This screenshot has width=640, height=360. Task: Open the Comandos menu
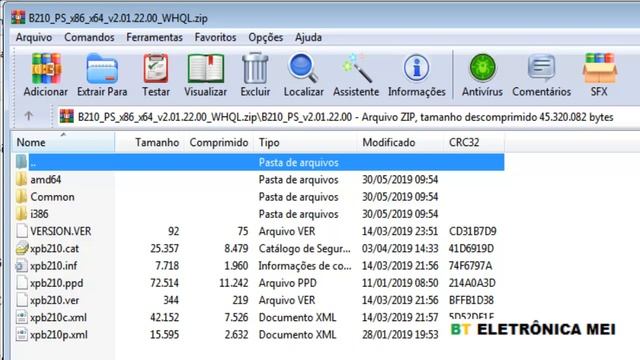click(x=89, y=38)
